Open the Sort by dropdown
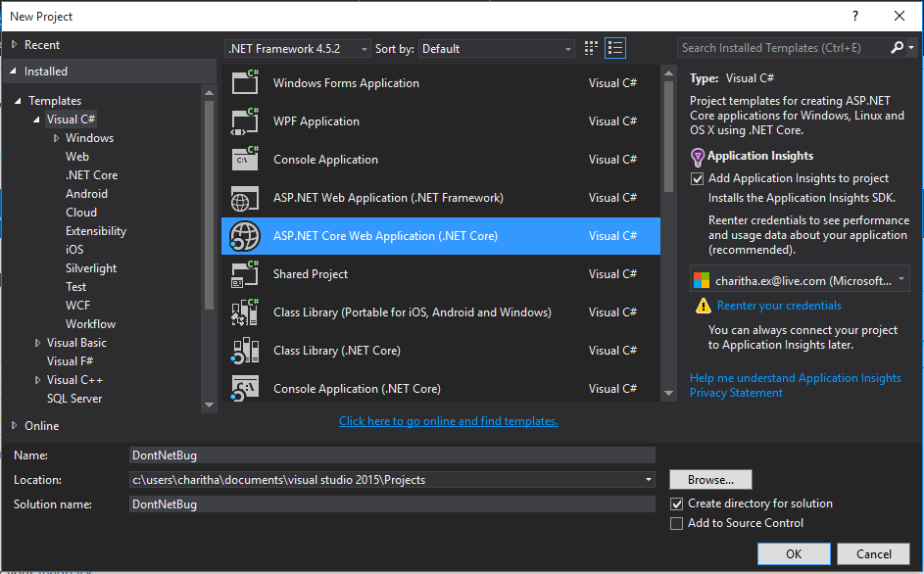Image resolution: width=924 pixels, height=574 pixels. tap(497, 49)
